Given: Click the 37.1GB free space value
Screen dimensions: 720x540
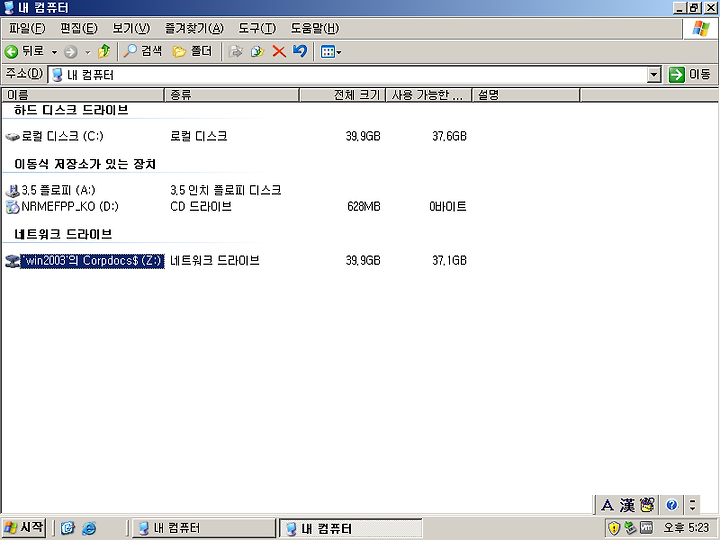Looking at the screenshot, I should tap(449, 261).
